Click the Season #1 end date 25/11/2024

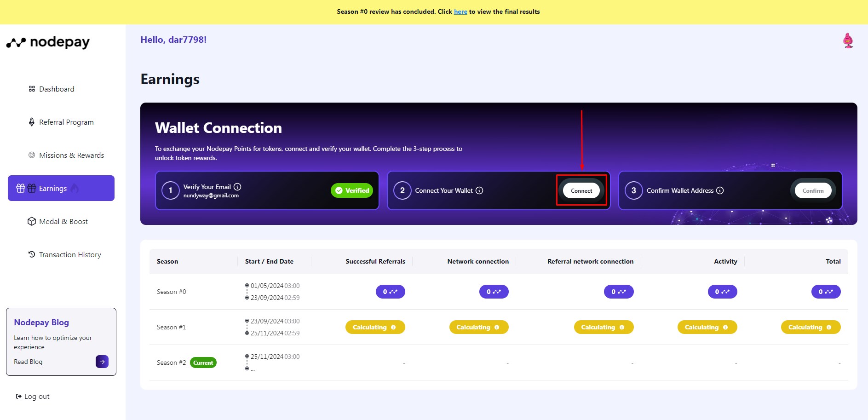click(x=267, y=333)
